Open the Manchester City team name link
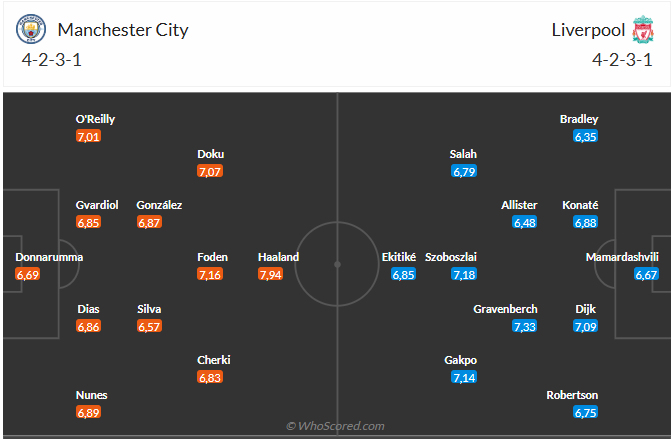 [x=123, y=29]
